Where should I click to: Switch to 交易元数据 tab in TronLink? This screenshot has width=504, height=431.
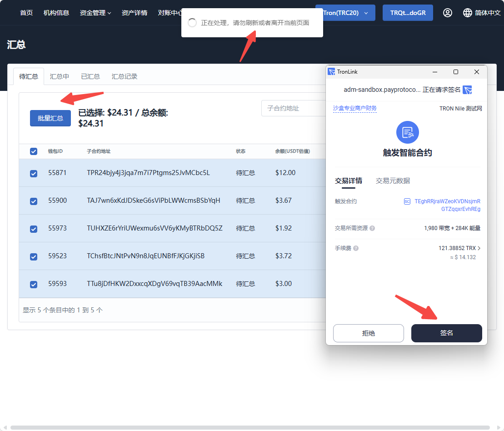pos(393,181)
